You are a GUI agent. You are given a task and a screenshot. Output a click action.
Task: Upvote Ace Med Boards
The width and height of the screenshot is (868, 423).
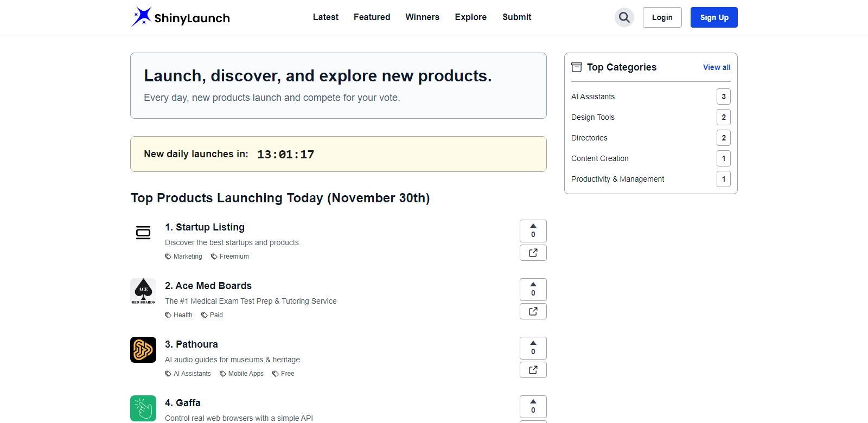533,290
